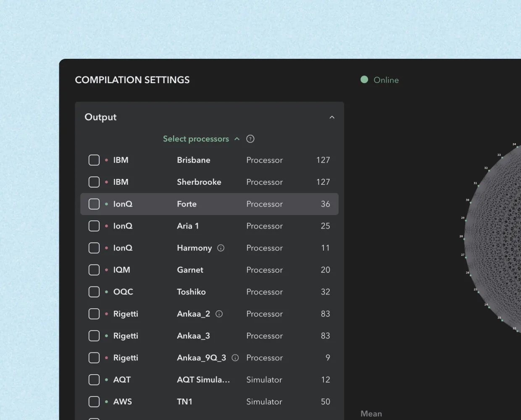Select the Rigetti Ankaa_3 checkbox
The width and height of the screenshot is (521, 420).
click(94, 336)
